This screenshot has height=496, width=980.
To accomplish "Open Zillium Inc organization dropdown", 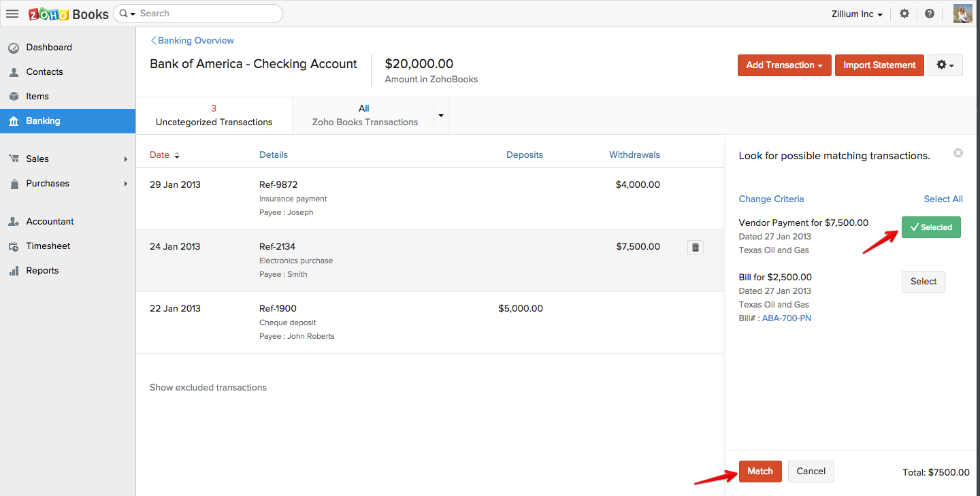I will tap(857, 14).
